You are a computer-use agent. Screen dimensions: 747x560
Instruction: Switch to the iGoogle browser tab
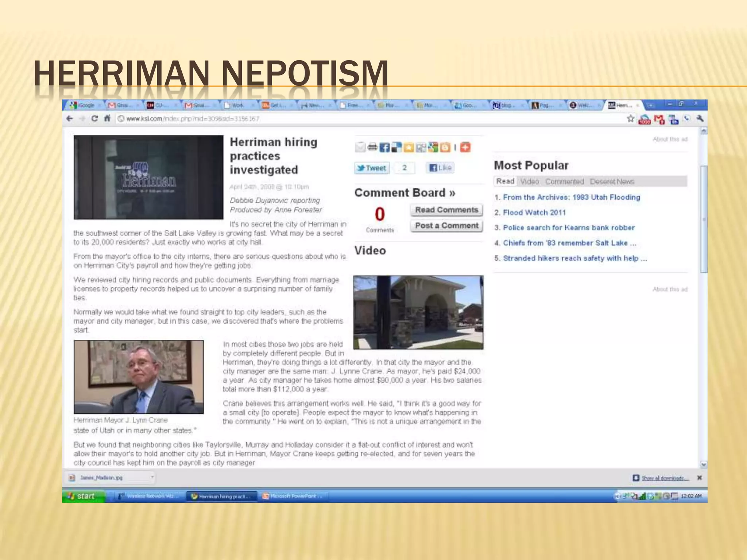[84, 105]
